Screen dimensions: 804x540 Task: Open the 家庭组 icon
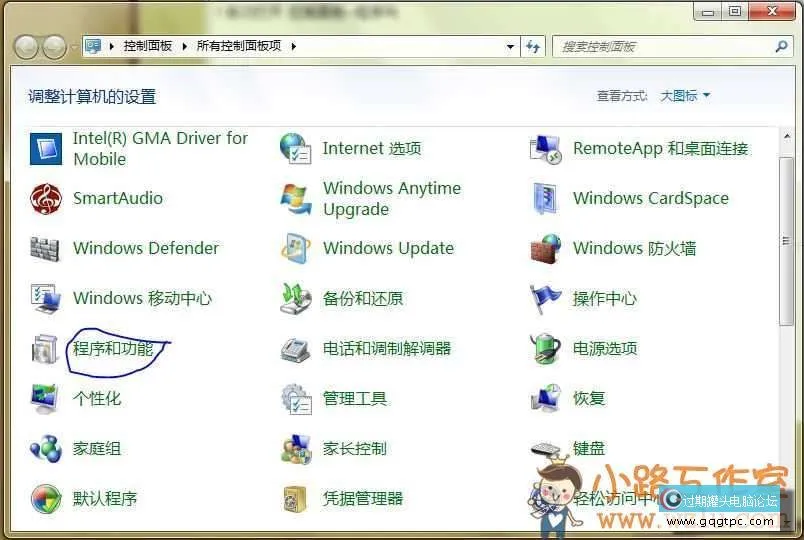(x=46, y=449)
